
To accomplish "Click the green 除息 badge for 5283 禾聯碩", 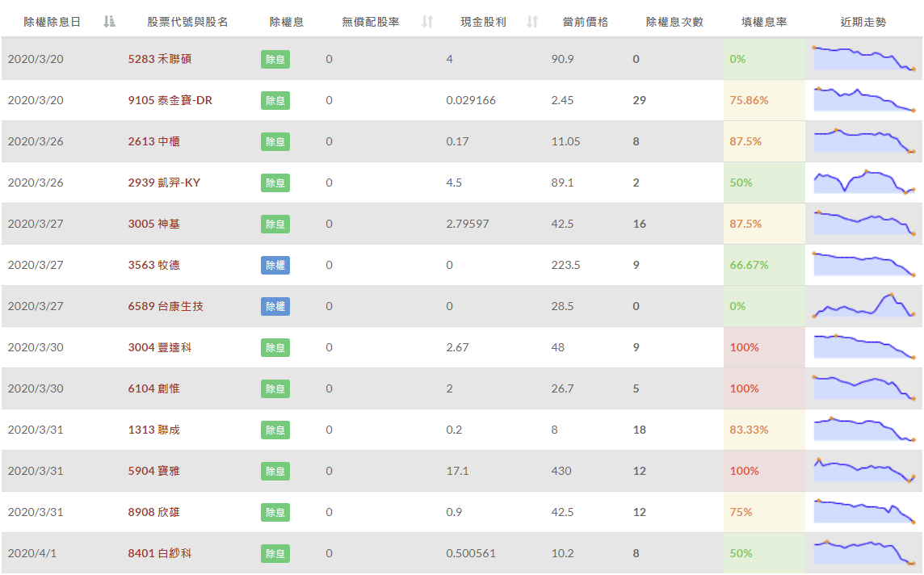I will click(x=275, y=60).
